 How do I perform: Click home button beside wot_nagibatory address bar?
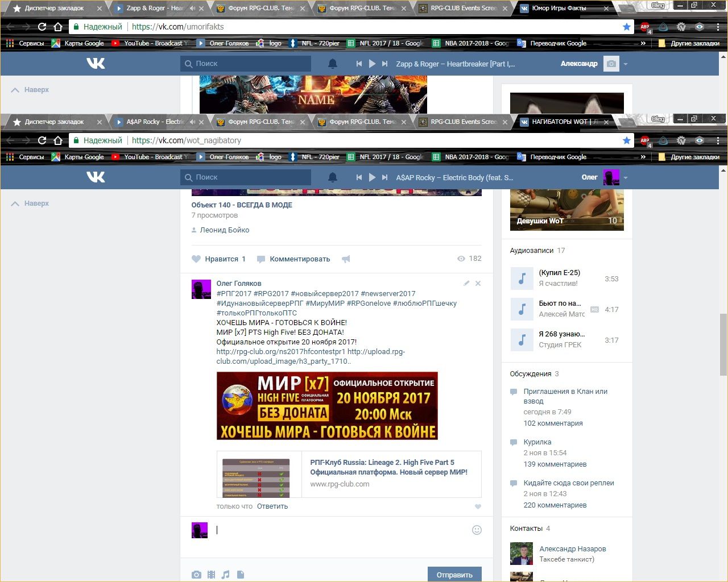[57, 140]
